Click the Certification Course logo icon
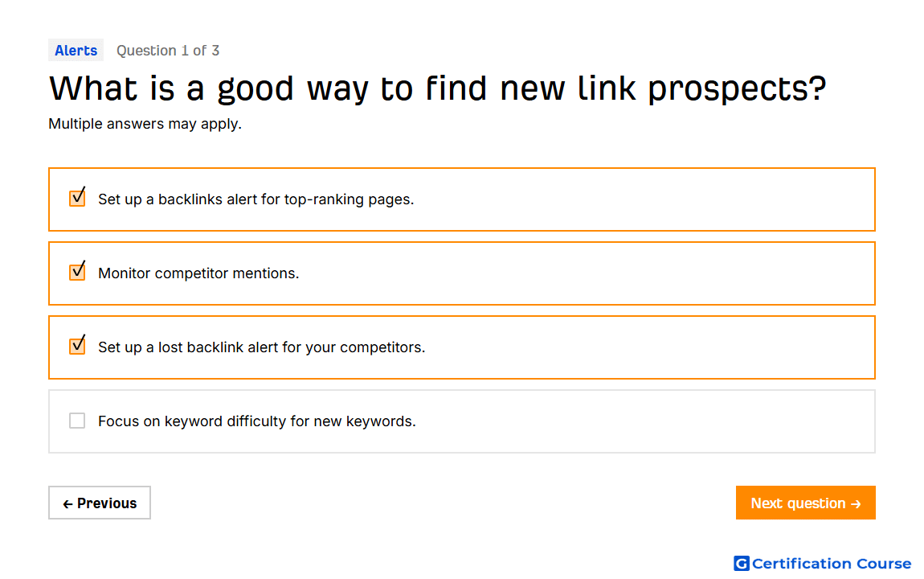This screenshot has height=579, width=924. click(x=742, y=564)
